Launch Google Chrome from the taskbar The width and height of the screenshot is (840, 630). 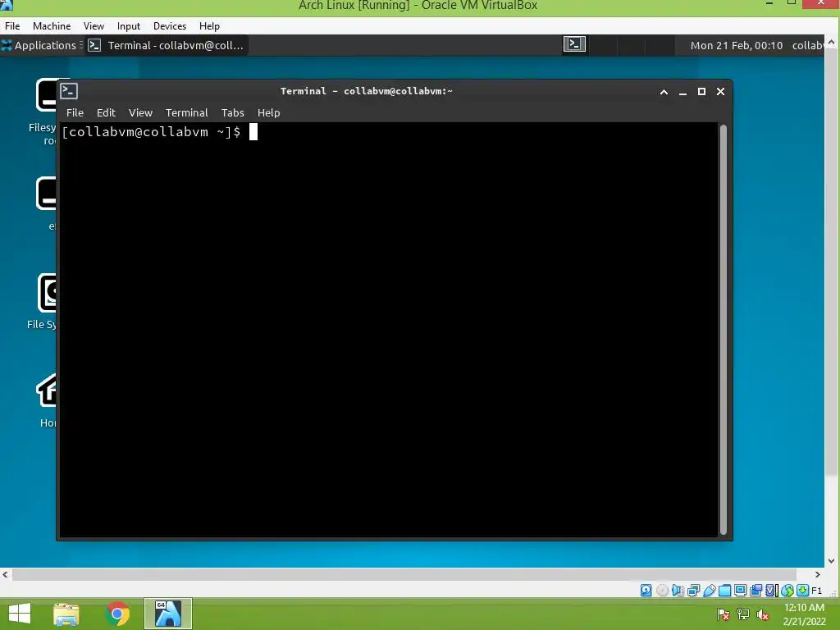tap(117, 614)
